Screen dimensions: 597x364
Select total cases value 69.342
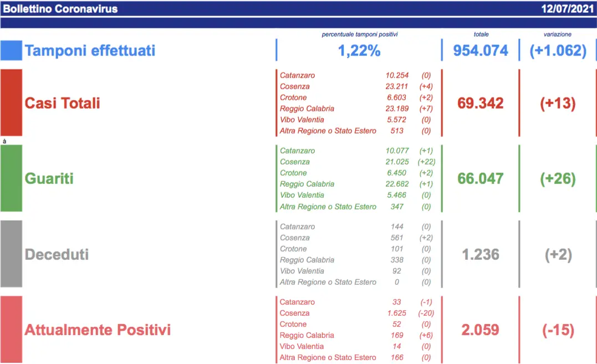481,103
